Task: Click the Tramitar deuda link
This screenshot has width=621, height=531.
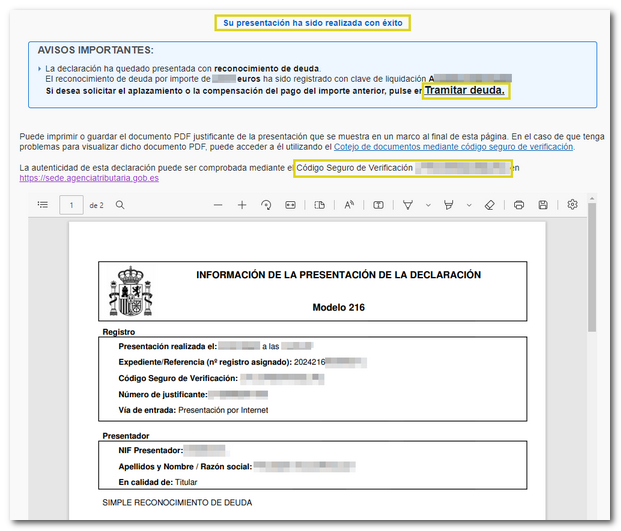Action: 465,91
